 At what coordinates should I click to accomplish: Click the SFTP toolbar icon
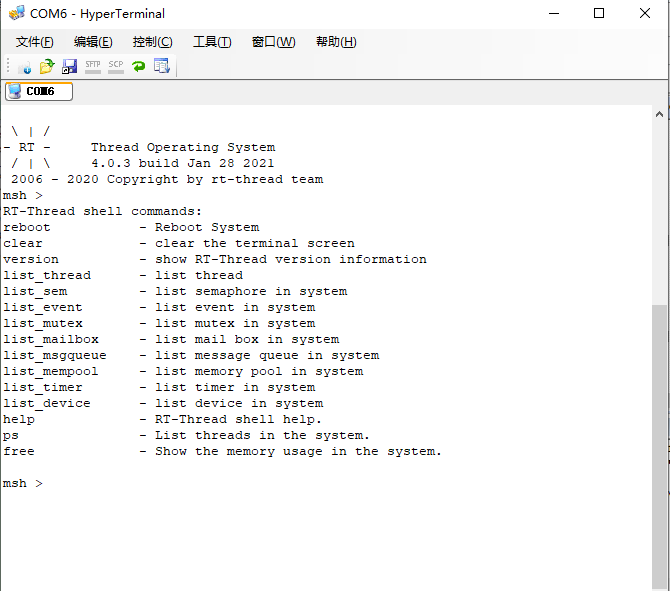click(x=93, y=66)
